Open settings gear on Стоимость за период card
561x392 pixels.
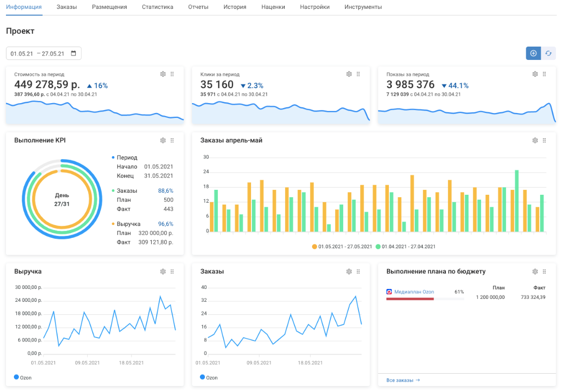tap(163, 74)
